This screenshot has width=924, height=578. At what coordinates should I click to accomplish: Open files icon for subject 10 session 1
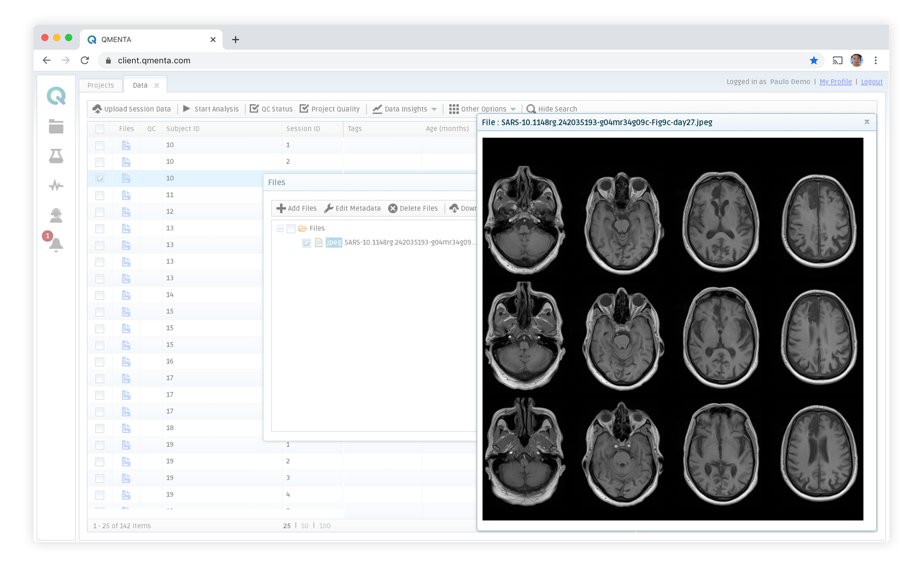coord(126,145)
